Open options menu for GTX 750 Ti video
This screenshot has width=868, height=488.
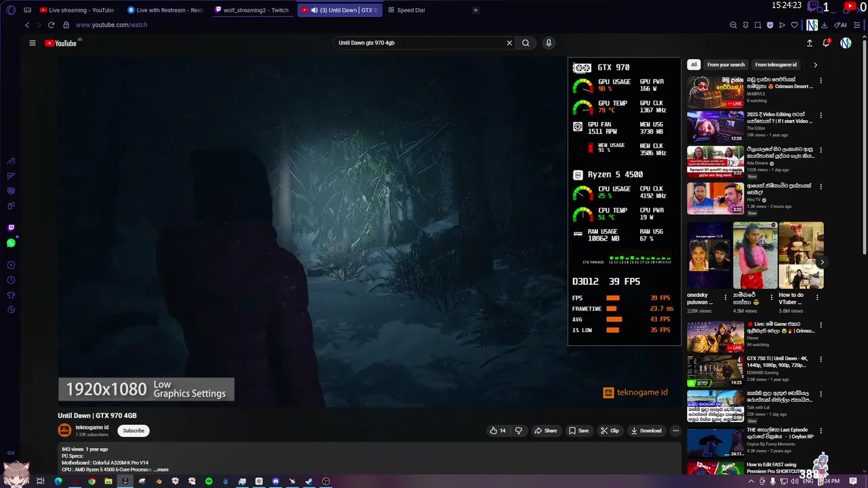(x=821, y=359)
